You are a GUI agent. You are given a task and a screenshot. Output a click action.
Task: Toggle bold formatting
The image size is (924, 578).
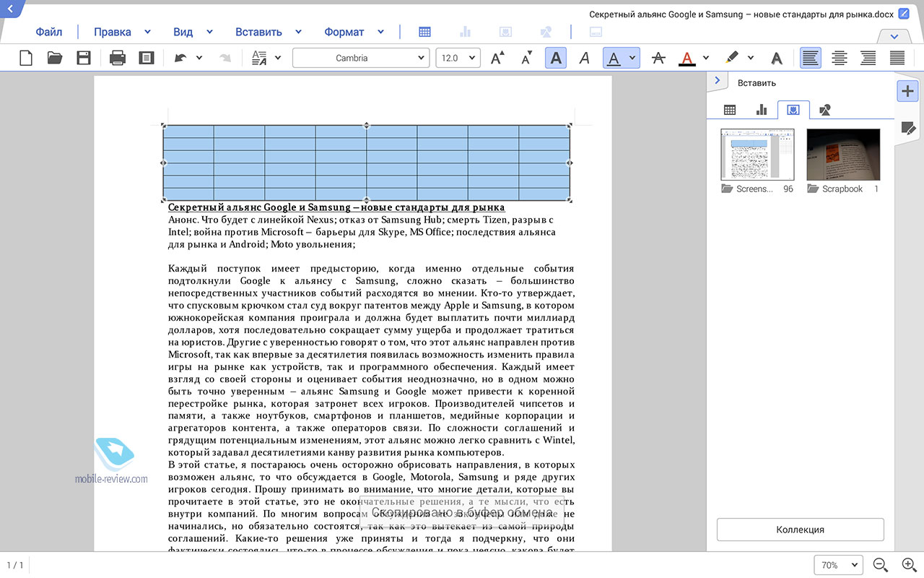[x=555, y=59]
